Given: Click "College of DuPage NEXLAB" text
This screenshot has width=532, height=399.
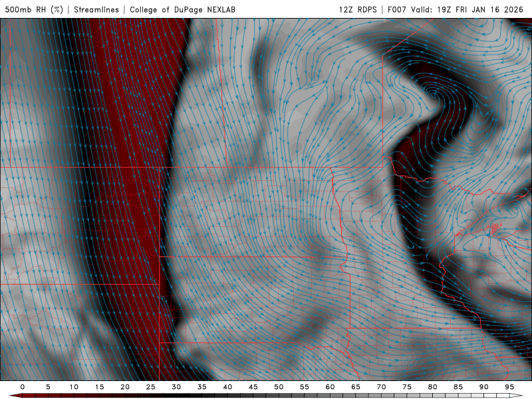Looking at the screenshot, I should pyautogui.click(x=182, y=9).
